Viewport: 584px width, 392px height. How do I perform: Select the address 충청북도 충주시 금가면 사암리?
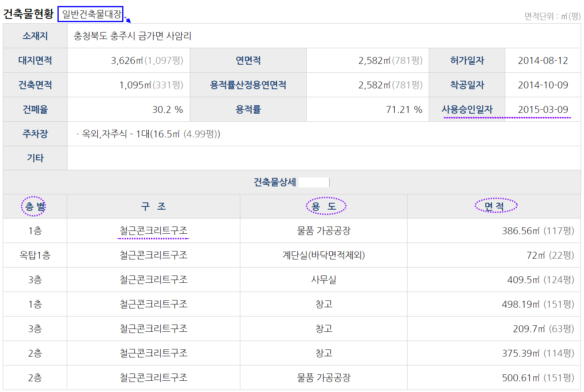pos(132,36)
